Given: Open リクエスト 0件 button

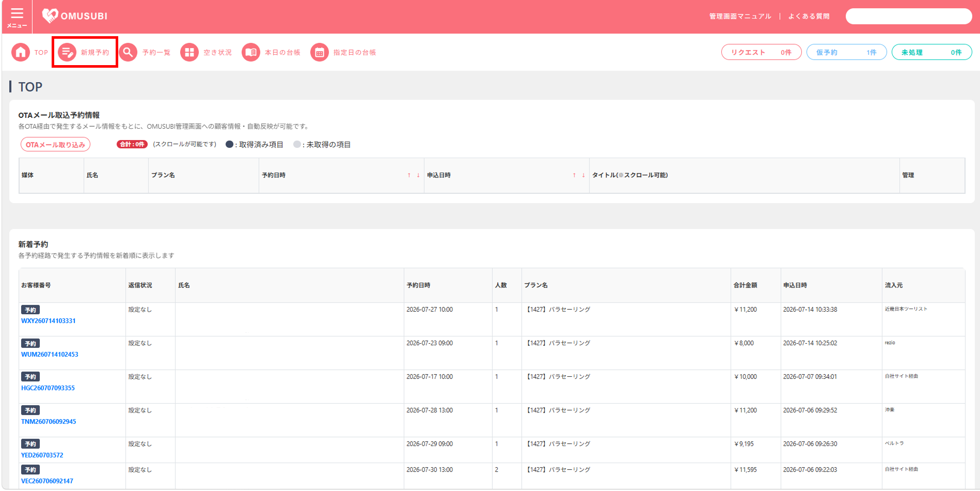Looking at the screenshot, I should (761, 52).
